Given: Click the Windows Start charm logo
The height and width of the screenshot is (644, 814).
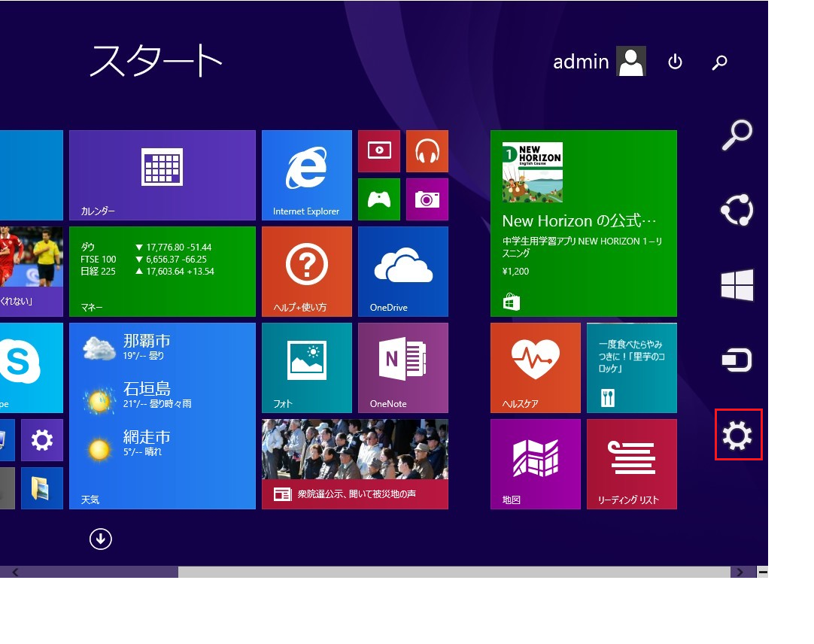Looking at the screenshot, I should coord(737,286).
